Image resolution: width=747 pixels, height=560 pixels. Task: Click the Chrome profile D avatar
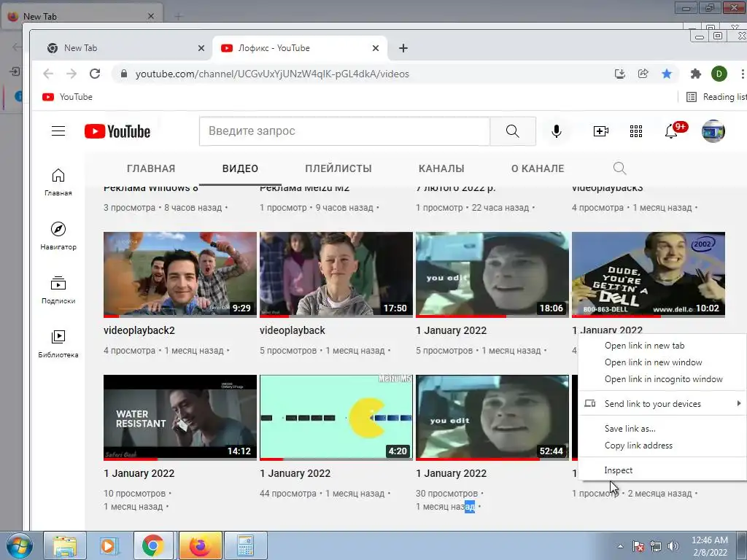click(719, 74)
